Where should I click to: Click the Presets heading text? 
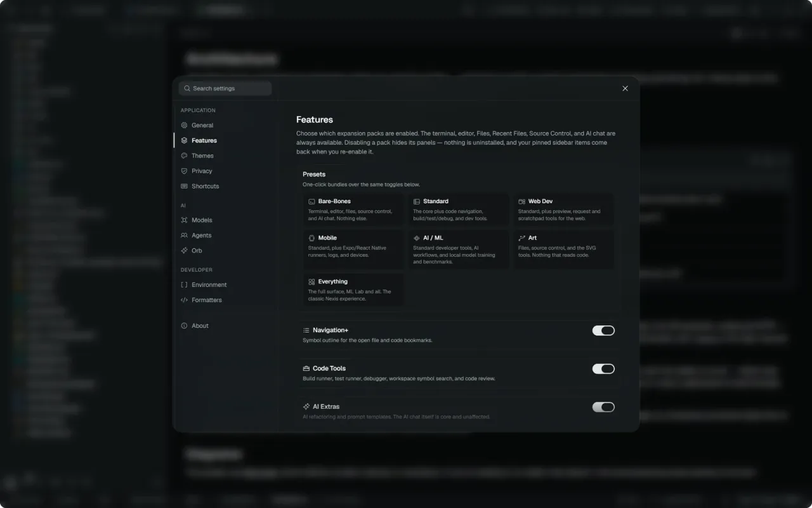[314, 174]
